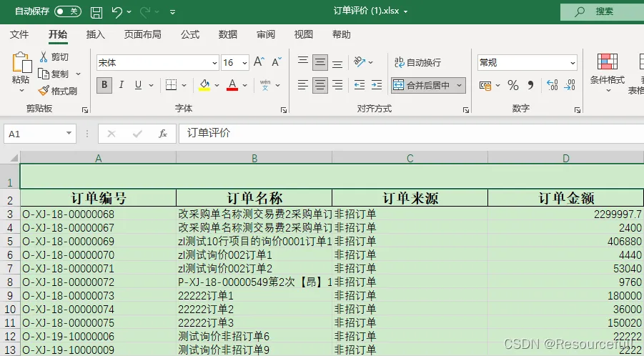
Task: Click the insert function fx icon
Action: coord(163,134)
